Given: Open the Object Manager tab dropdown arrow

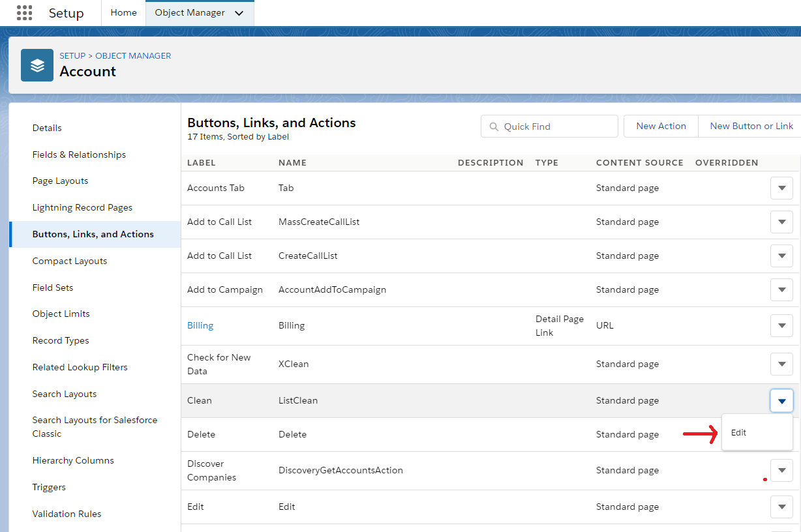Looking at the screenshot, I should (239, 12).
